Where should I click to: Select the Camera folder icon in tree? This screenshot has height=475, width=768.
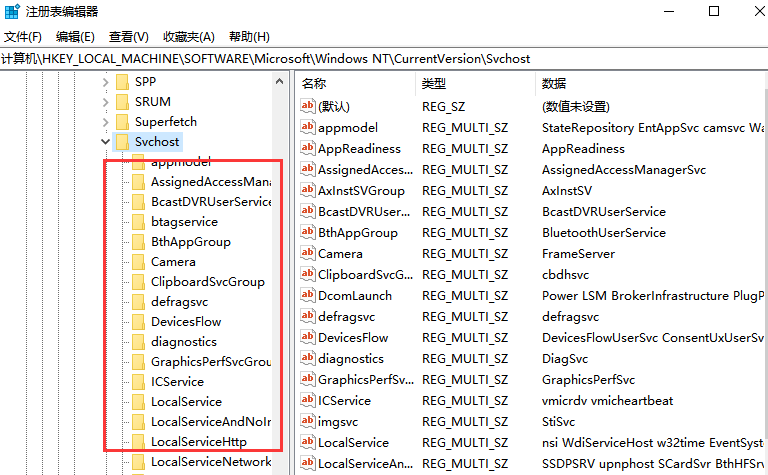(x=138, y=262)
